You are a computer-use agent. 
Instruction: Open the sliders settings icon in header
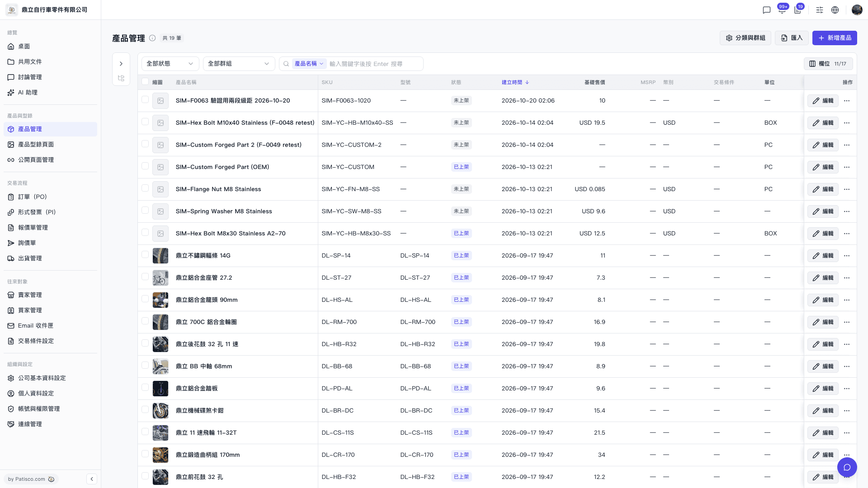820,10
